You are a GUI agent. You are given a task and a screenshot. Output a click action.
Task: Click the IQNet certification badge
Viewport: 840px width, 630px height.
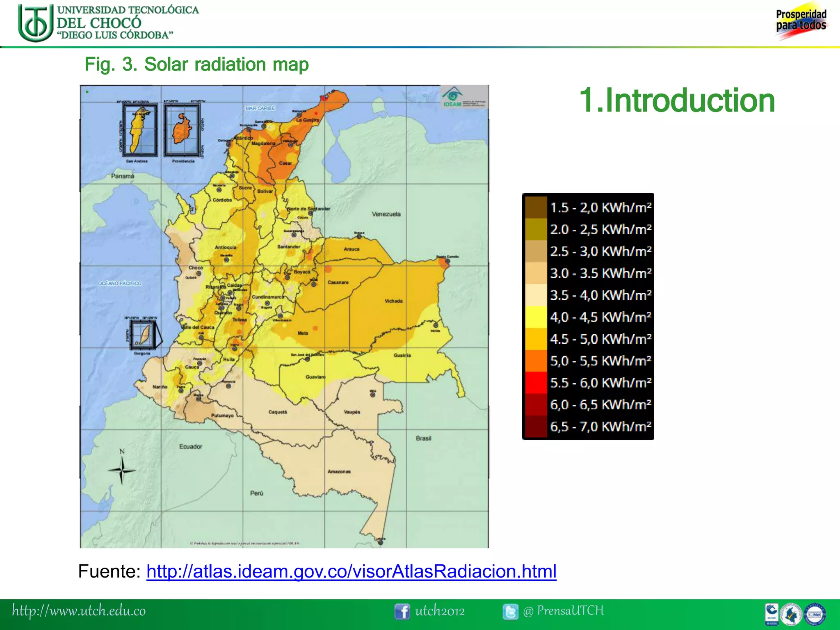815,614
